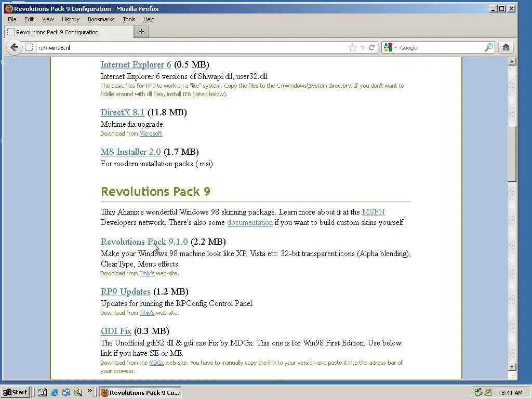
Task: Close the Firefox window
Action: tap(511, 8)
